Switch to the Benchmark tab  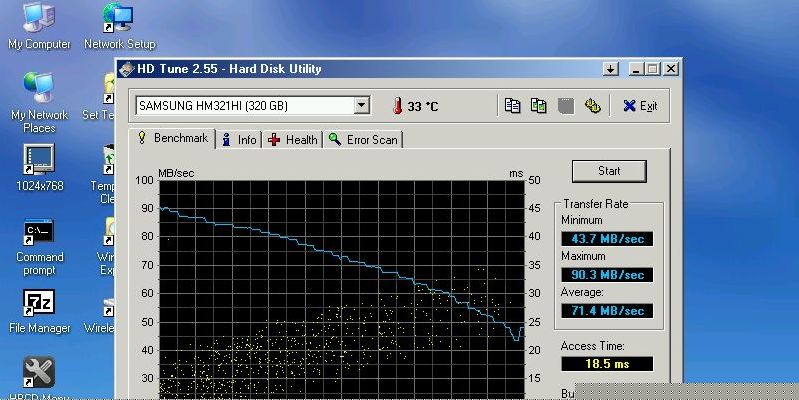pos(172,138)
